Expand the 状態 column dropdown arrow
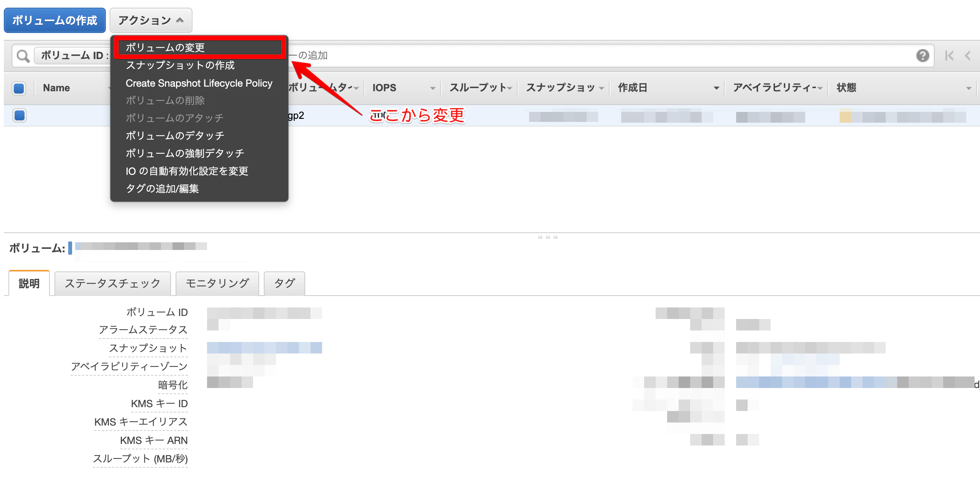This screenshot has height=503, width=980. click(x=968, y=88)
